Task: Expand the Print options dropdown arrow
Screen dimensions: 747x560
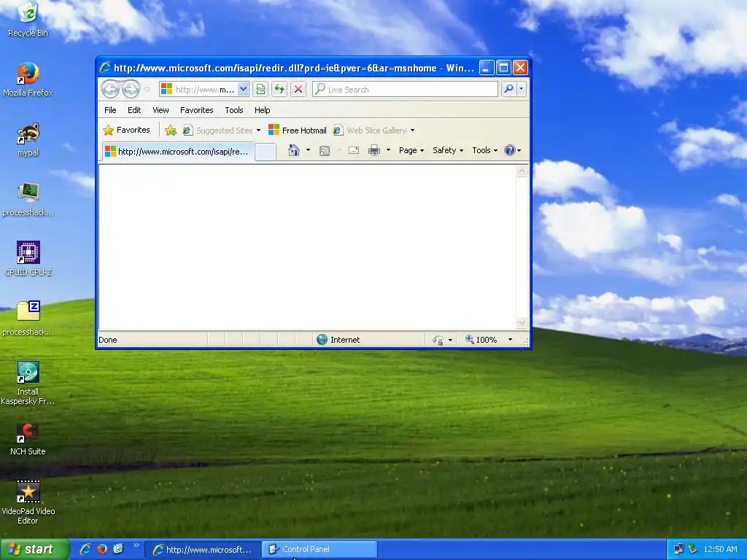Action: point(388,150)
